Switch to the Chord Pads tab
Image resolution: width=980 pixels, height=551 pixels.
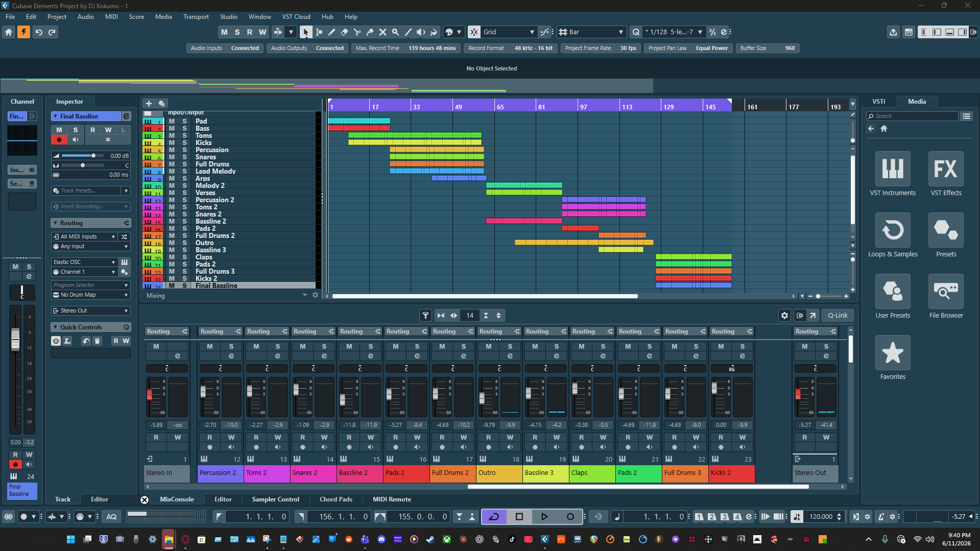(x=336, y=499)
